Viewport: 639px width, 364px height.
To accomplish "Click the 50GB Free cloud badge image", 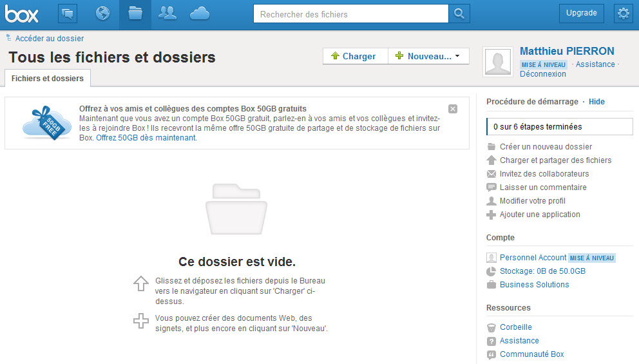I will (47, 122).
